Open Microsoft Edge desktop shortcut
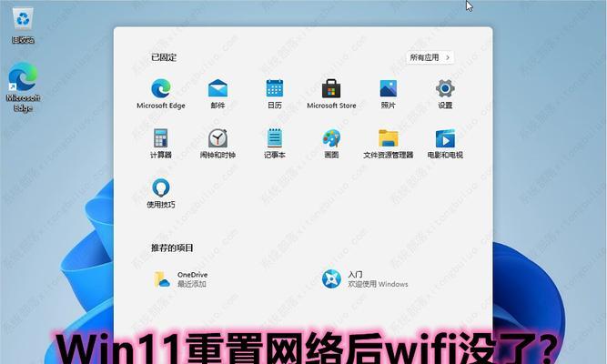 23,87
